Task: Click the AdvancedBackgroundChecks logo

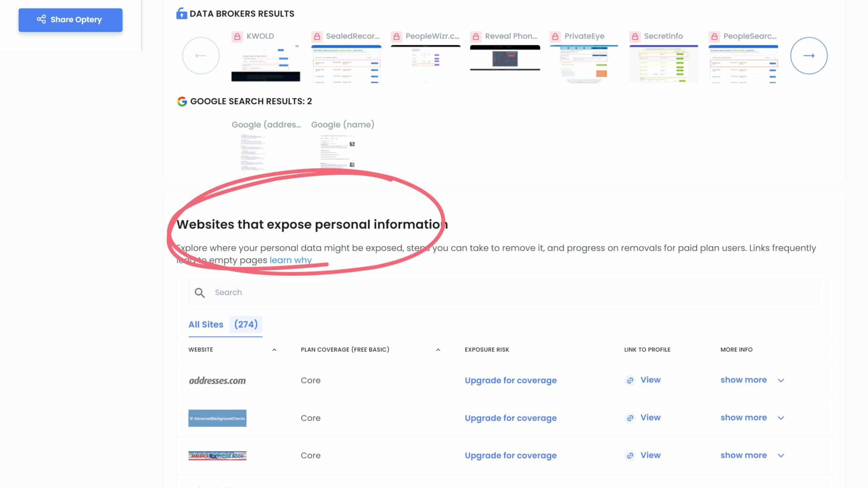Action: click(x=217, y=418)
